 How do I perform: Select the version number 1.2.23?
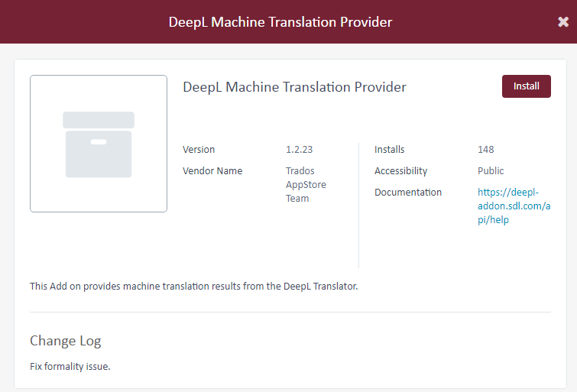pyautogui.click(x=299, y=150)
